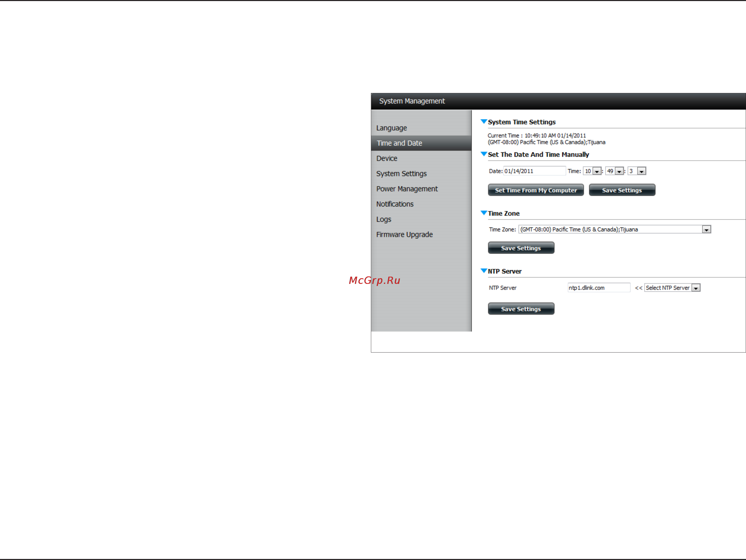Click the NTP Server address field
Image resolution: width=746 pixels, height=560 pixels.
599,288
